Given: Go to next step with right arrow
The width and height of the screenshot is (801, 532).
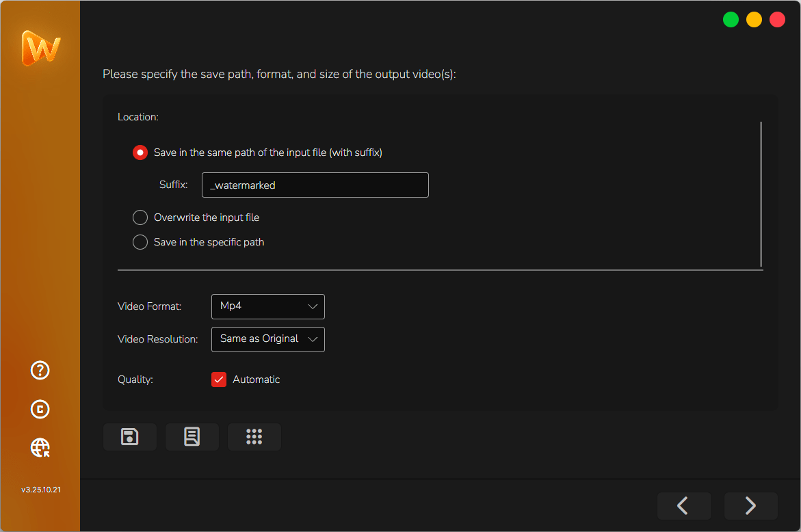Looking at the screenshot, I should click(750, 505).
